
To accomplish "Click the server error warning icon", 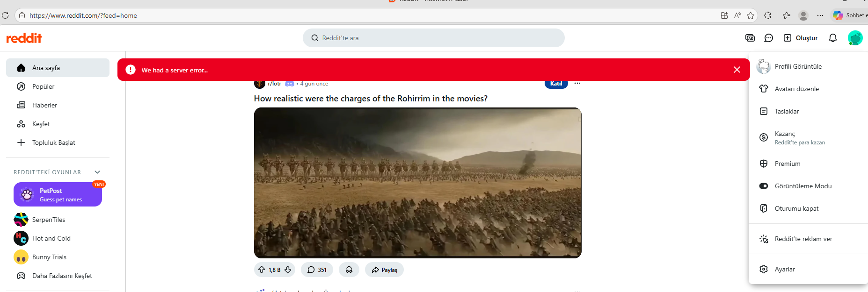I will (130, 70).
